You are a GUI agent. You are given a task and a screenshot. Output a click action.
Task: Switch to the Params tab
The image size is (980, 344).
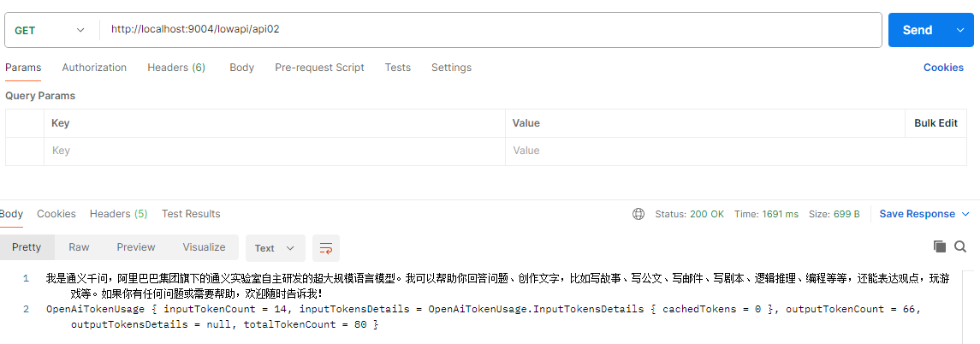coord(23,68)
